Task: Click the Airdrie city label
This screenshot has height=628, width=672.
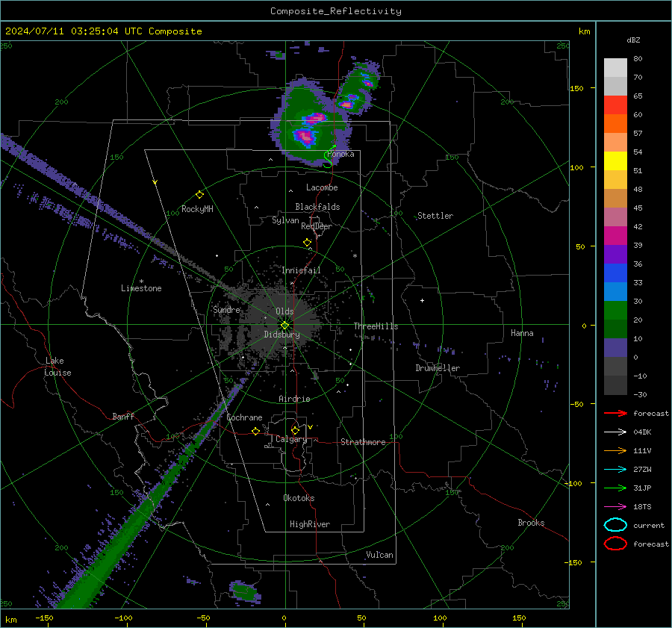Action: 294,399
